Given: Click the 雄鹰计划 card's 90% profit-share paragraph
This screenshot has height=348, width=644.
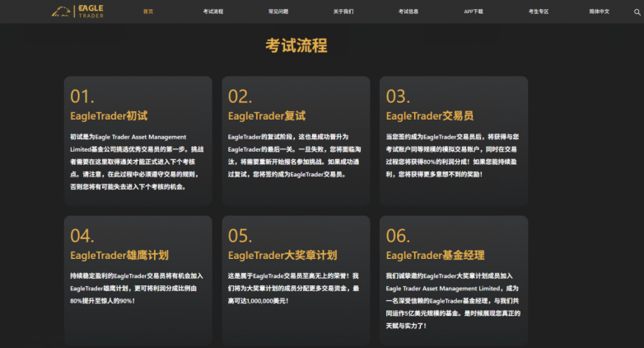Looking at the screenshot, I should [x=137, y=289].
